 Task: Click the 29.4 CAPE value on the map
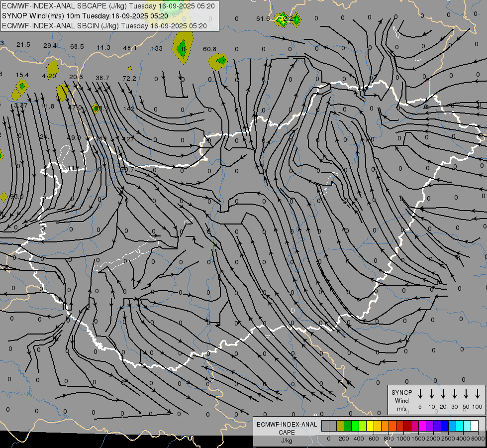click(50, 46)
